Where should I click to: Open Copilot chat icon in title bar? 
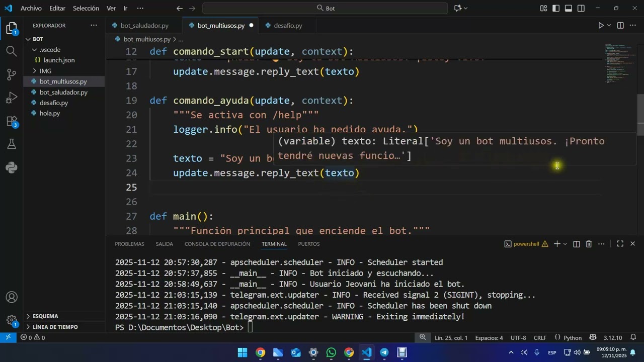click(x=458, y=8)
